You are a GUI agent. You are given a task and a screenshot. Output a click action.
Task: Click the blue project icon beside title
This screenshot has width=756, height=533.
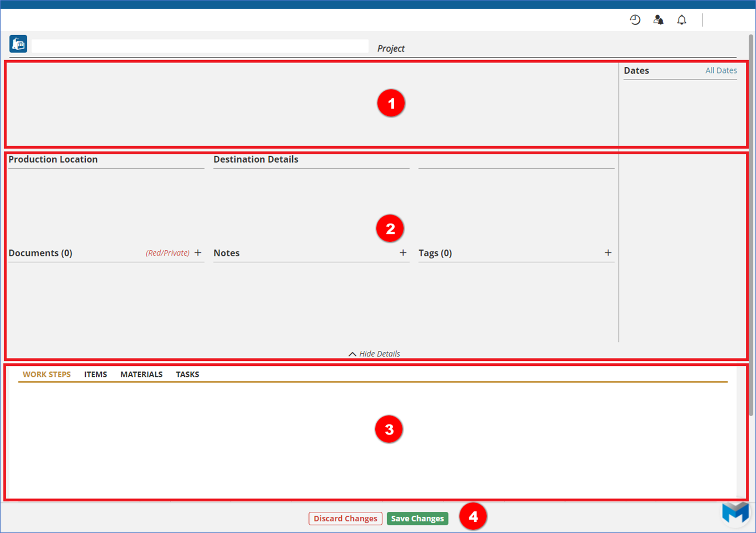(x=18, y=43)
